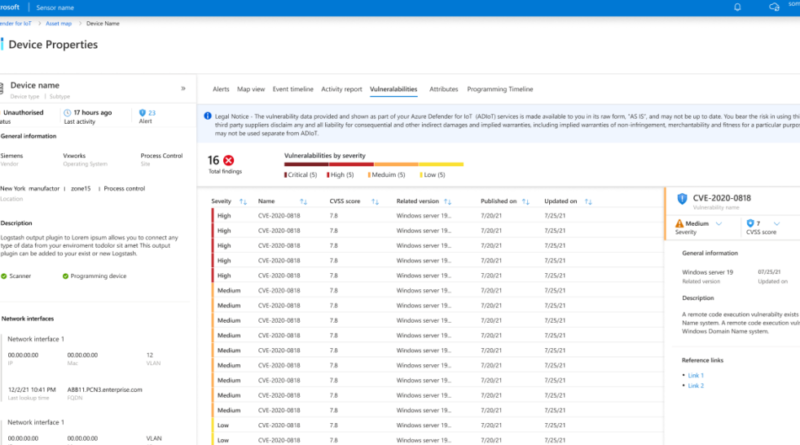Image resolution: width=800 pixels, height=445 pixels.
Task: Click Sensor name in the top header
Action: pyautogui.click(x=55, y=8)
